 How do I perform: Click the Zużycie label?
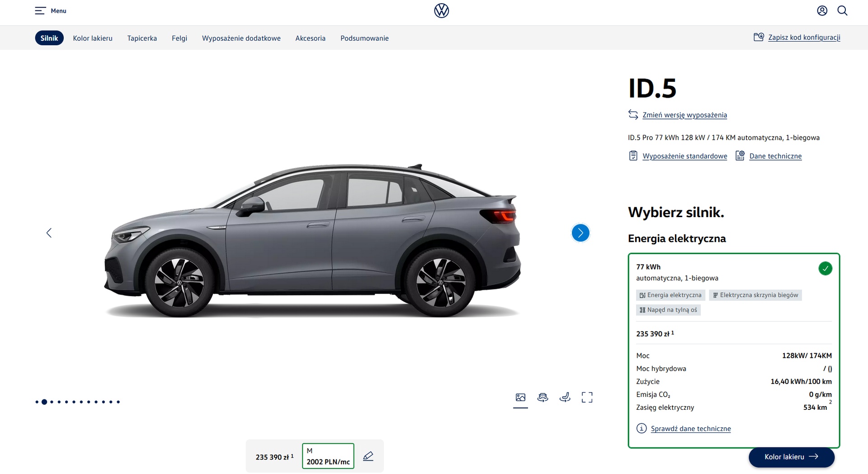pyautogui.click(x=648, y=382)
